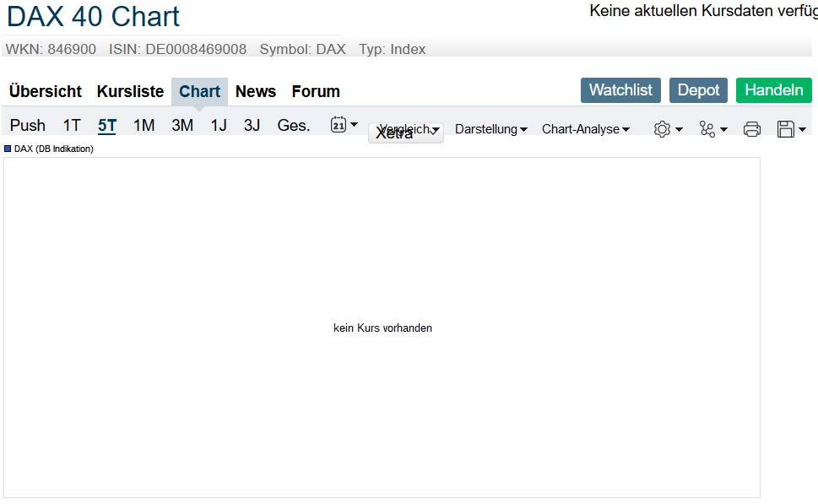This screenshot has height=504, width=818.
Task: Click the ISIN: DE0008469008 text
Action: click(x=177, y=49)
